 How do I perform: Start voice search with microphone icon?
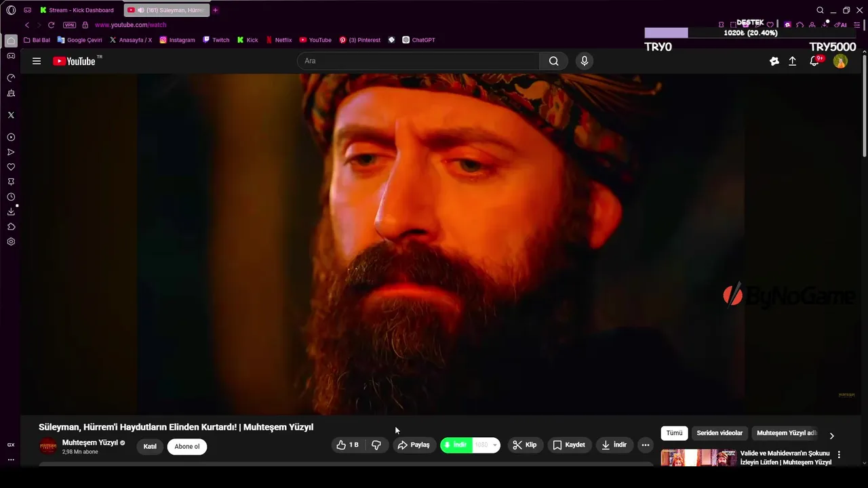(x=585, y=61)
